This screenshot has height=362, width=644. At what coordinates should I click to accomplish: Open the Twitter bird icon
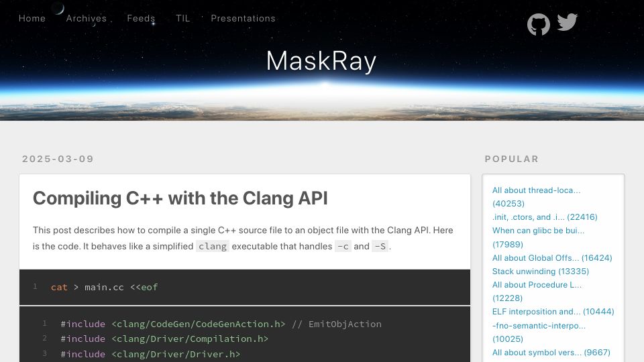[568, 22]
